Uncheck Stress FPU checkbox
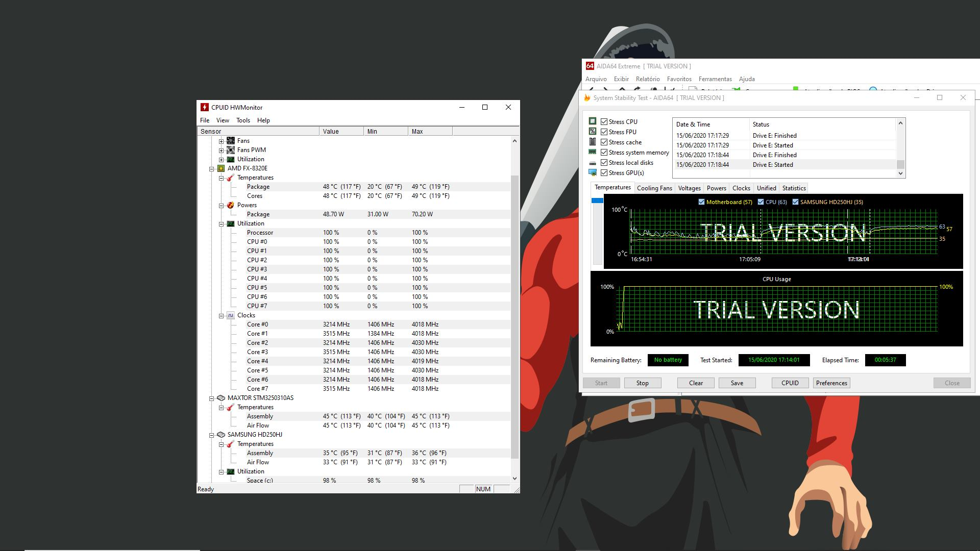980x551 pixels. click(x=604, y=132)
